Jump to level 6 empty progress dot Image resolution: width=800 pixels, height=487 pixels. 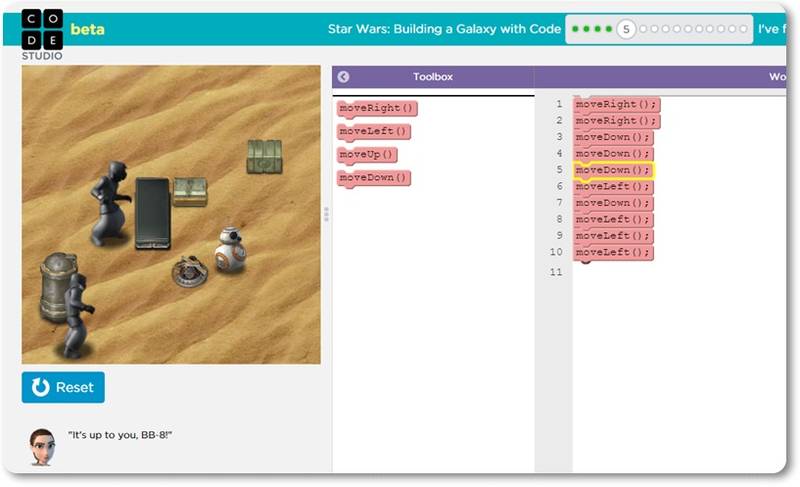[x=643, y=29]
